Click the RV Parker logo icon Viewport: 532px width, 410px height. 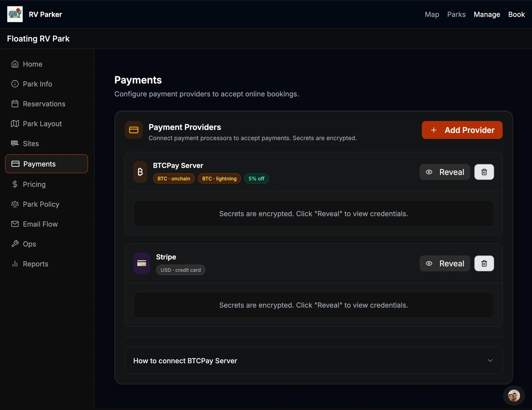pyautogui.click(x=15, y=14)
